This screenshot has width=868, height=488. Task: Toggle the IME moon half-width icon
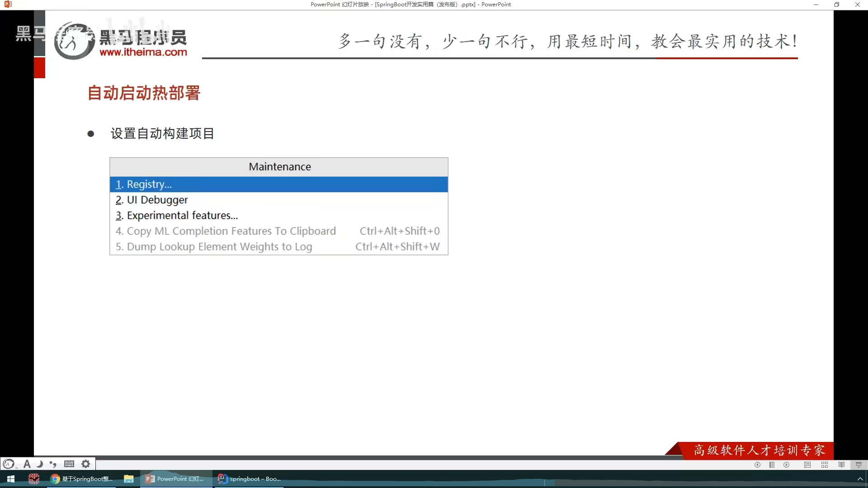tap(40, 464)
